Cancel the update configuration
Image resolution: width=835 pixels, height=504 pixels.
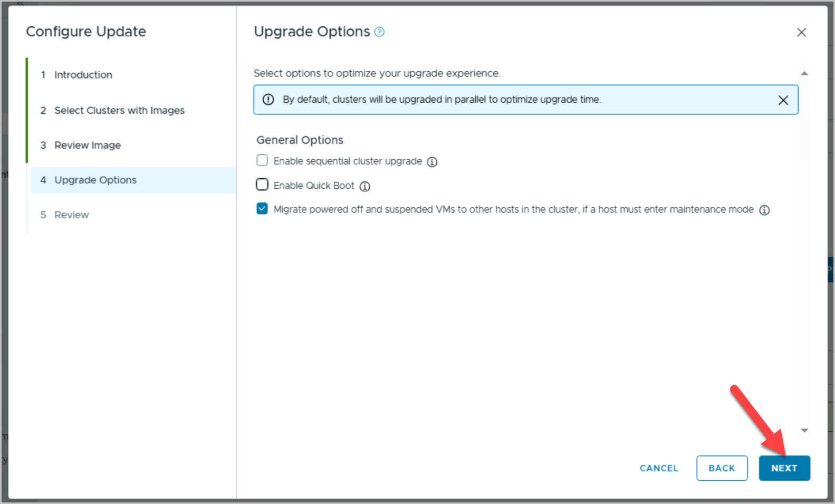coord(659,468)
